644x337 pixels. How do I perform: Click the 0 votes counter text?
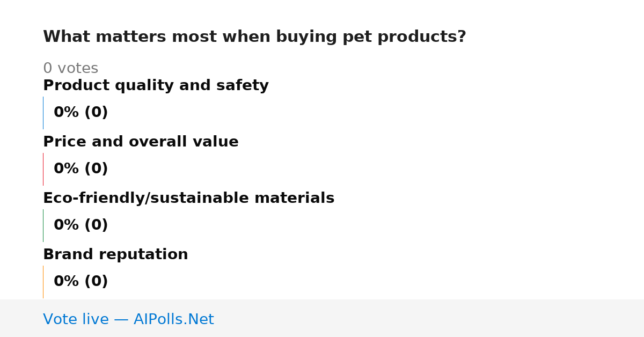click(x=70, y=69)
